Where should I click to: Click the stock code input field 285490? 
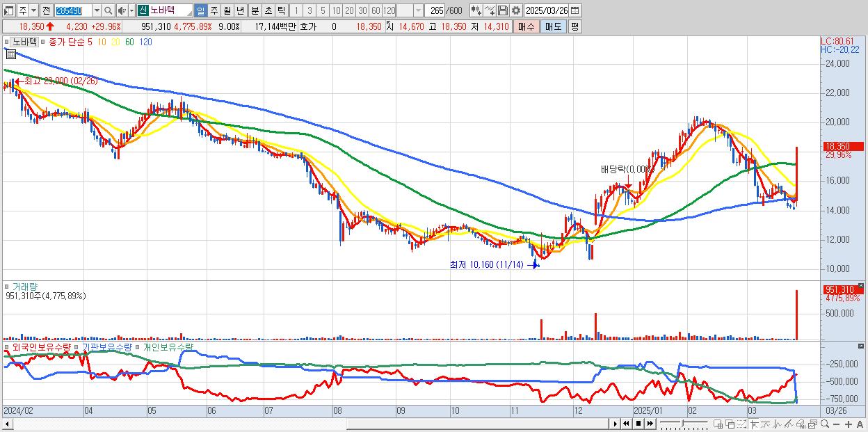73,10
